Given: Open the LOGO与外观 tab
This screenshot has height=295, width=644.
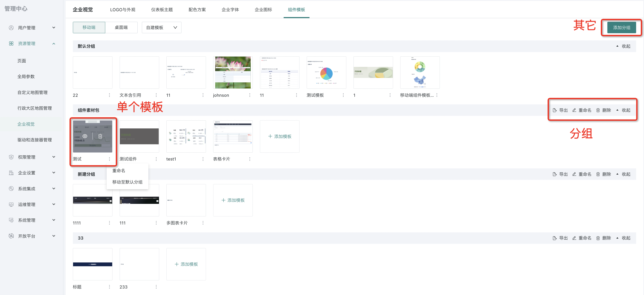Looking at the screenshot, I should pos(123,9).
